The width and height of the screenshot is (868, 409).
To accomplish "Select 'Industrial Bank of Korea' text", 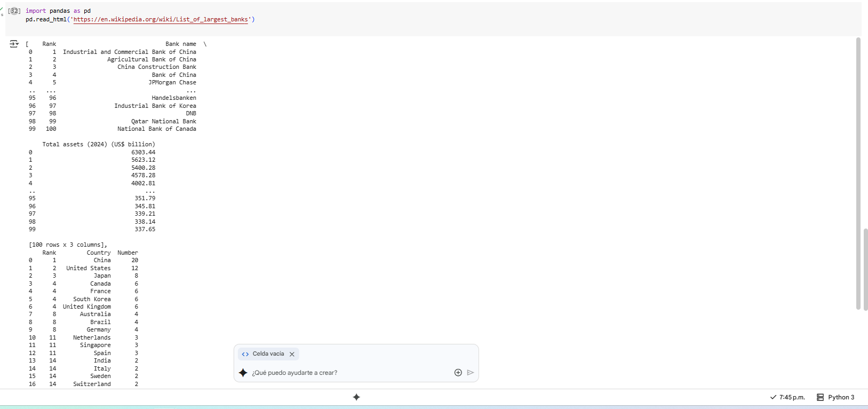I will pyautogui.click(x=155, y=106).
